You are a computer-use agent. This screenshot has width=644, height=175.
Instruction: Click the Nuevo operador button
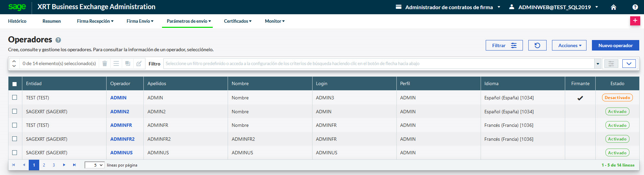[x=615, y=45]
